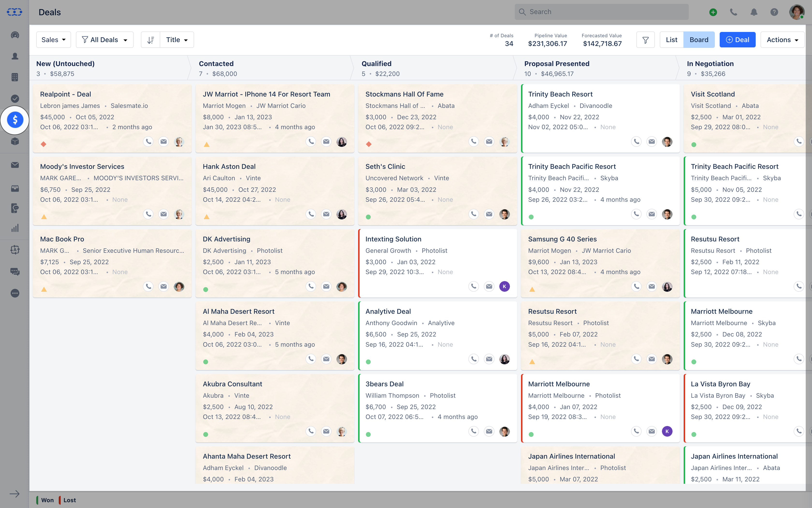Open the Stockmans Hall Of Fame deal
The width and height of the screenshot is (812, 508).
[404, 94]
